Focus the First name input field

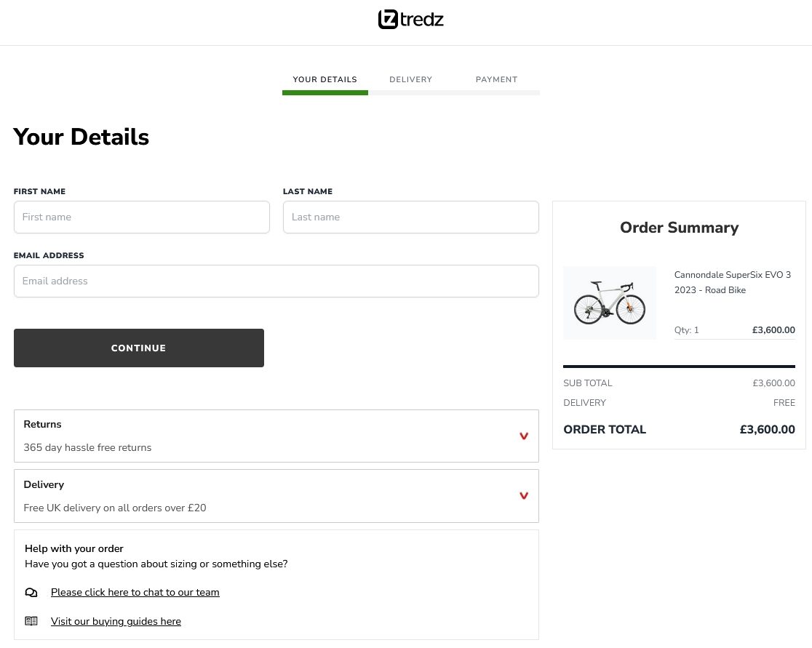pyautogui.click(x=141, y=217)
